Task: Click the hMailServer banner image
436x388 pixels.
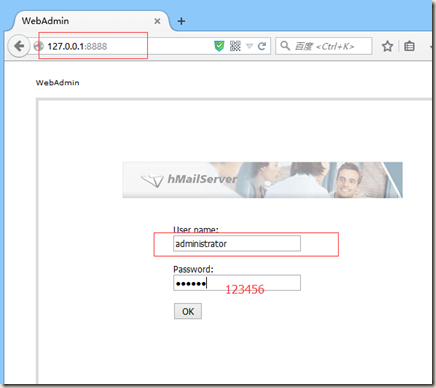Action: [x=262, y=180]
